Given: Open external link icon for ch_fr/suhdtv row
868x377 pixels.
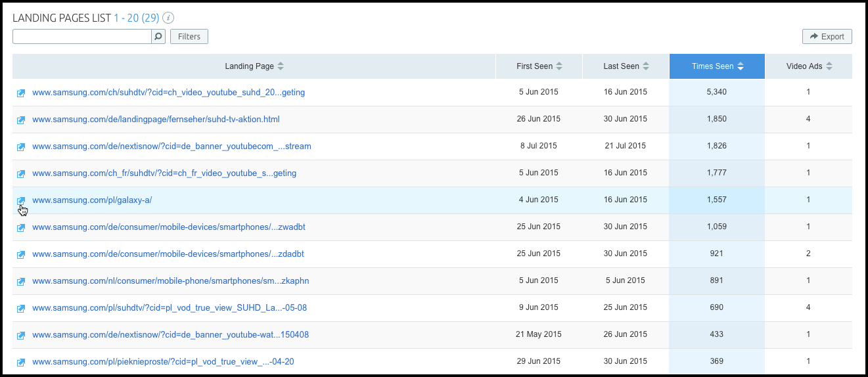Looking at the screenshot, I should point(21,174).
